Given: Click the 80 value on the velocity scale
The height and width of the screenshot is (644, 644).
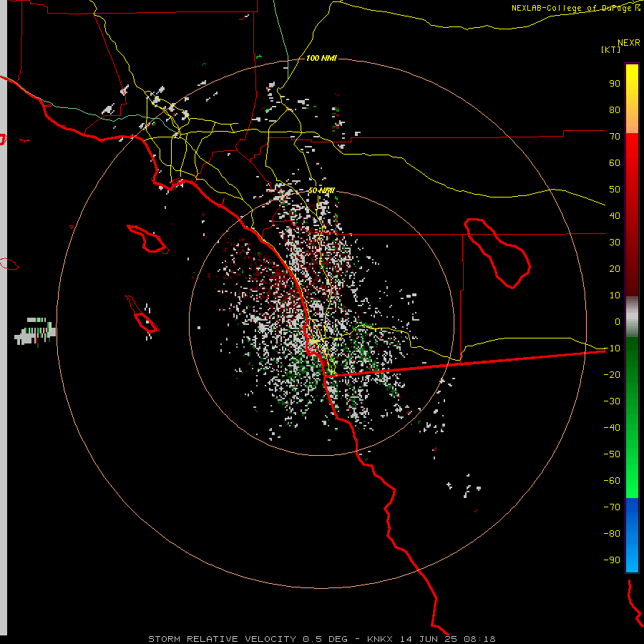Looking at the screenshot, I should click(615, 109).
